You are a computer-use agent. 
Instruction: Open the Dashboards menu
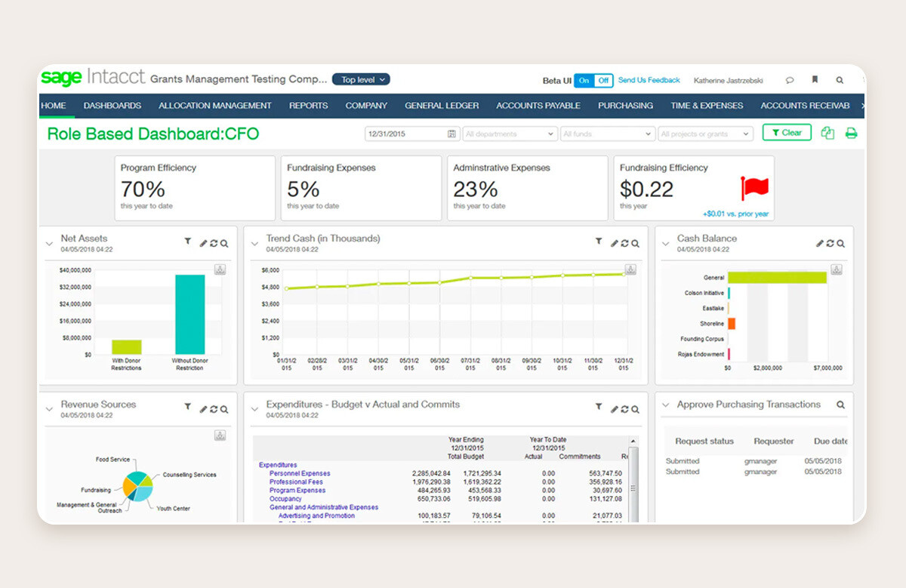[x=112, y=106]
